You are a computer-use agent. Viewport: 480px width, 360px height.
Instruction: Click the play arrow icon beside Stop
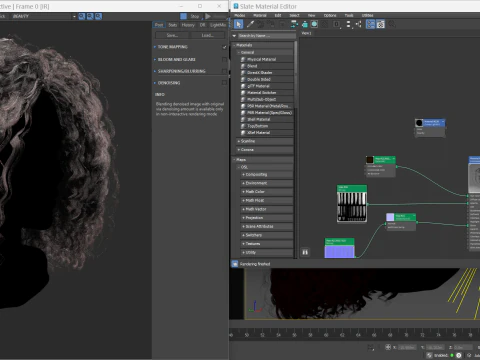coord(208,16)
